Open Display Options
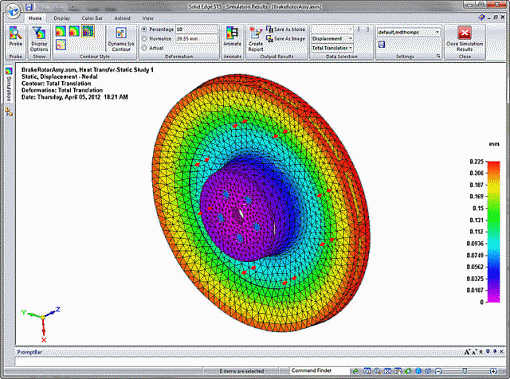Viewport: 510px width, 379px height. click(39, 39)
